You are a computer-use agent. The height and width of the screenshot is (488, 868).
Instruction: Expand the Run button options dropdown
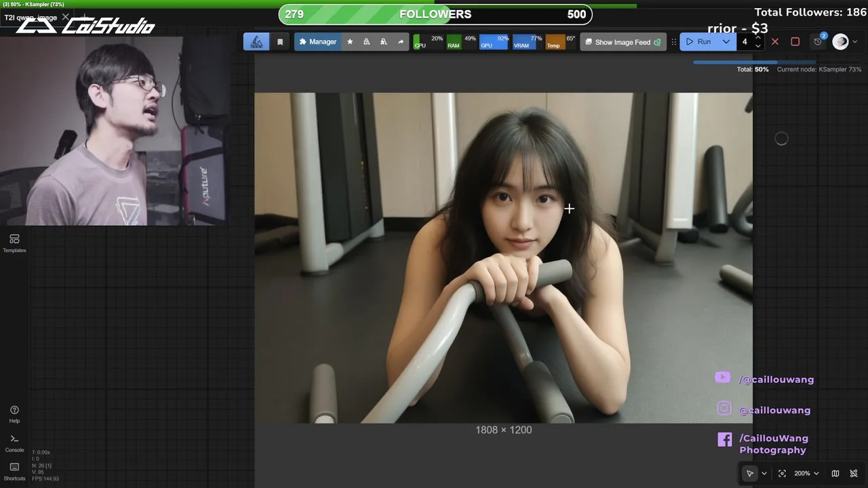click(726, 42)
